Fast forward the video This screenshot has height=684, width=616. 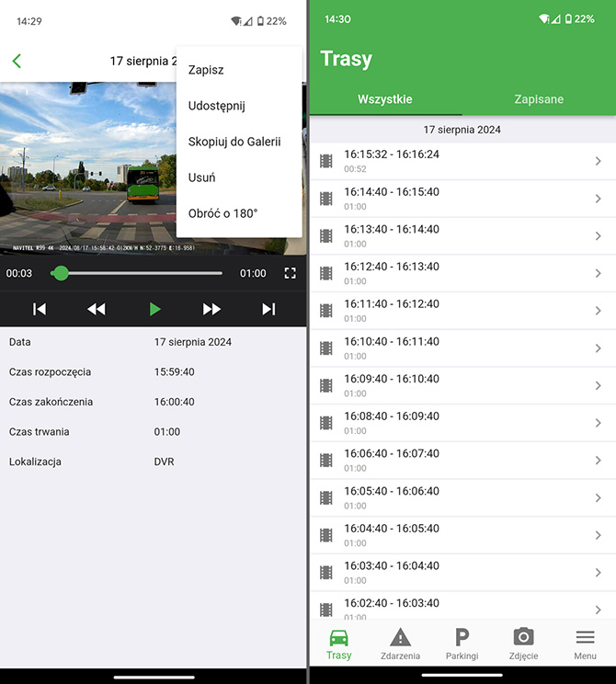pos(211,309)
